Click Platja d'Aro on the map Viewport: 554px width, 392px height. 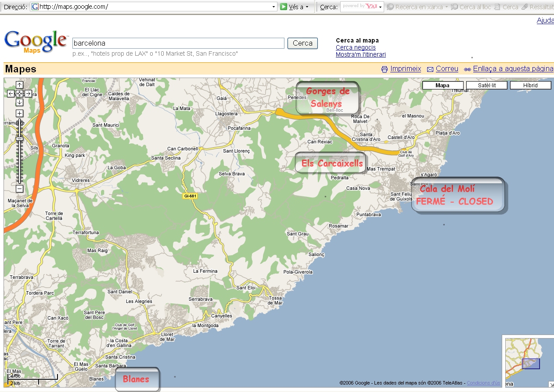point(448,133)
